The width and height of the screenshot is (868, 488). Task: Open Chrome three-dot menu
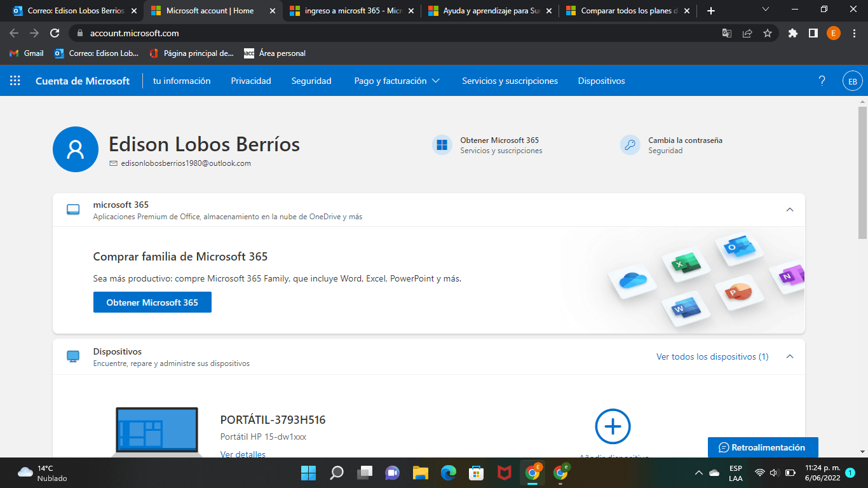tap(853, 33)
